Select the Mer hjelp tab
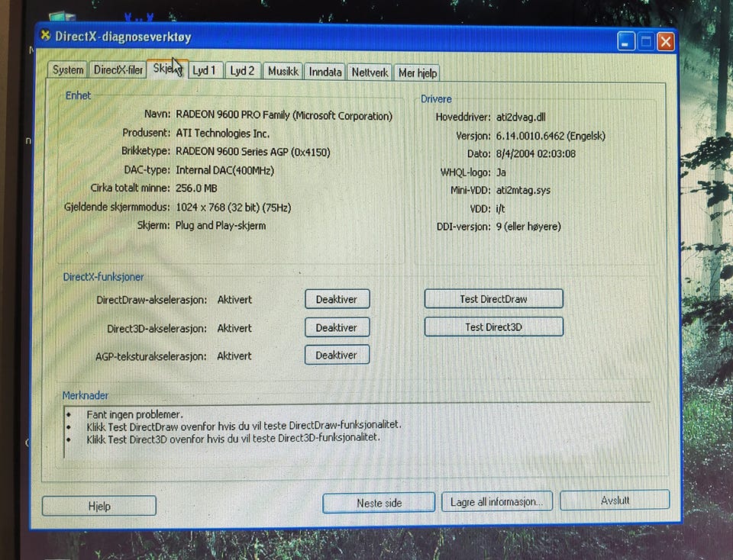The width and height of the screenshot is (733, 560). (417, 72)
